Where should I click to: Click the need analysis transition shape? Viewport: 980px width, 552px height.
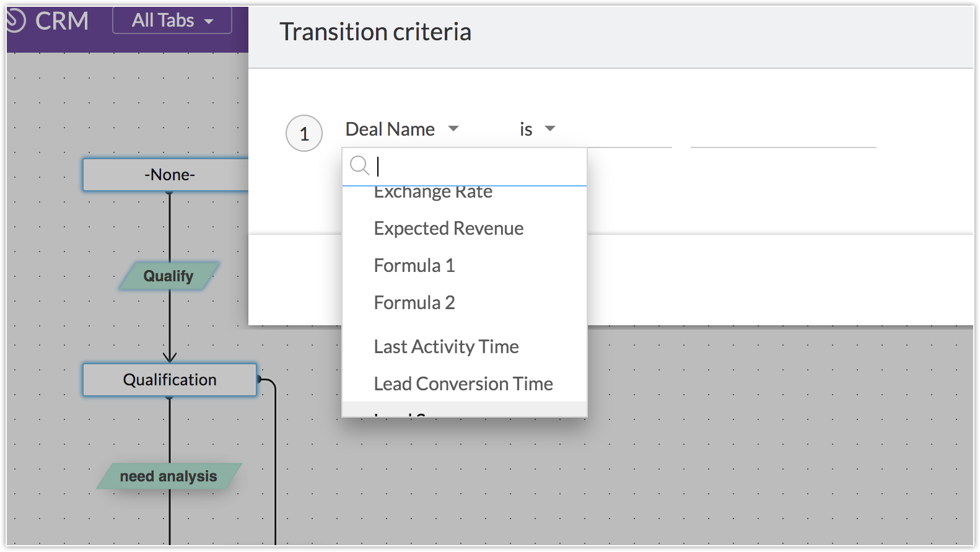(x=168, y=476)
